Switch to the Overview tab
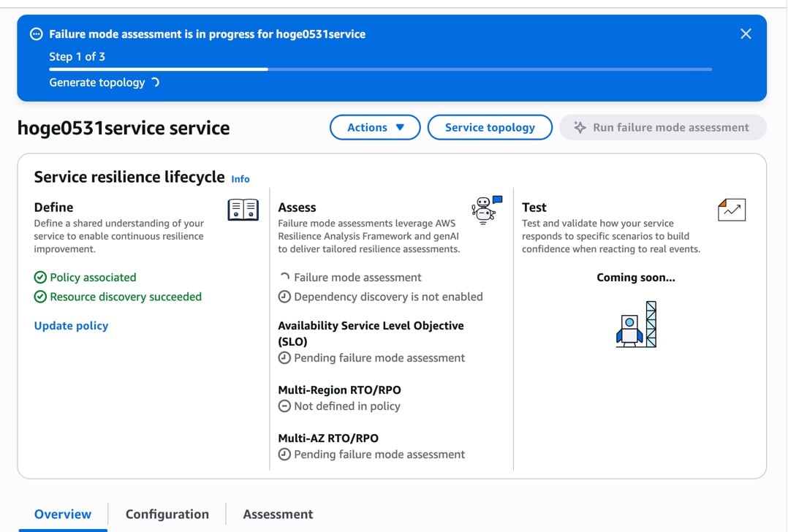Viewport: 788px width, 532px height. coord(63,514)
